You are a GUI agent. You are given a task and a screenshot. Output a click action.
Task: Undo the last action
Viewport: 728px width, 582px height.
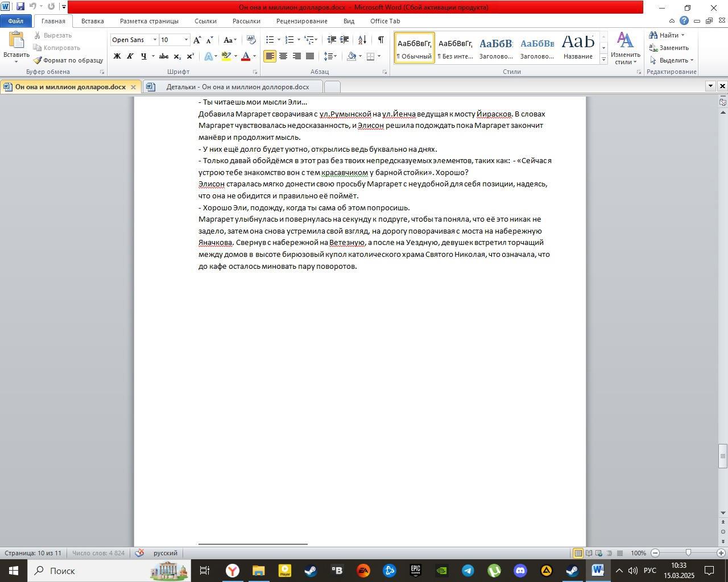(x=33, y=7)
